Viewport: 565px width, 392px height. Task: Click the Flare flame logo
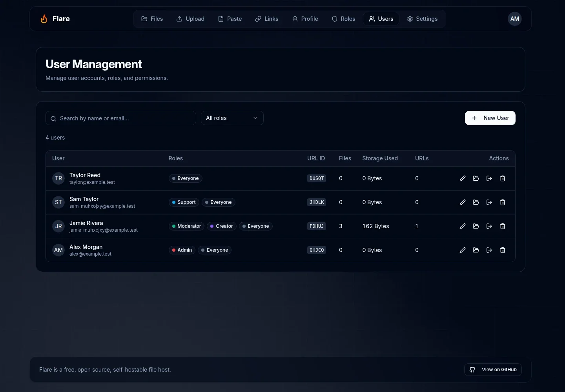44,19
